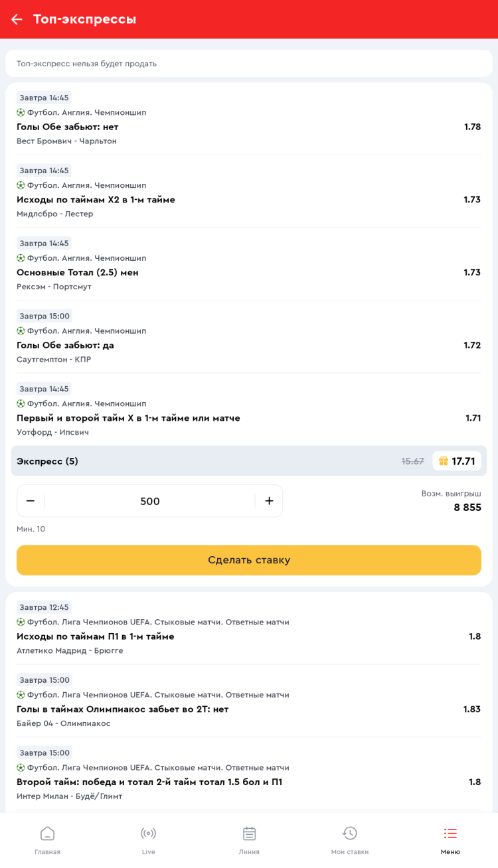The image size is (498, 868).
Task: Focus the stake amount field showing 500
Action: pos(150,501)
